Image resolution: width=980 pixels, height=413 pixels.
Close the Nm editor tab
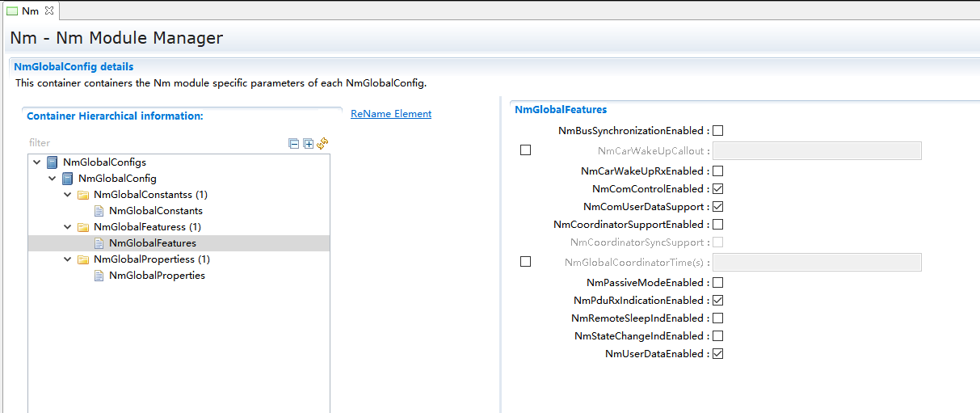point(48,11)
